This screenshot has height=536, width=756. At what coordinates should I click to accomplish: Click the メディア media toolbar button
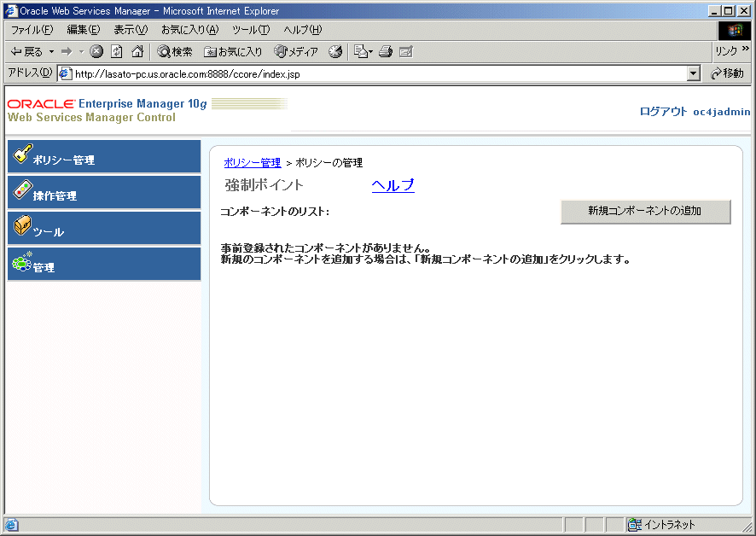tap(295, 51)
